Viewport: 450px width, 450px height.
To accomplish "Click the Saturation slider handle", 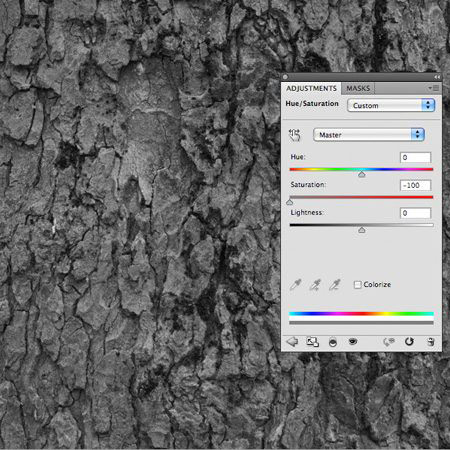I will tap(290, 202).
